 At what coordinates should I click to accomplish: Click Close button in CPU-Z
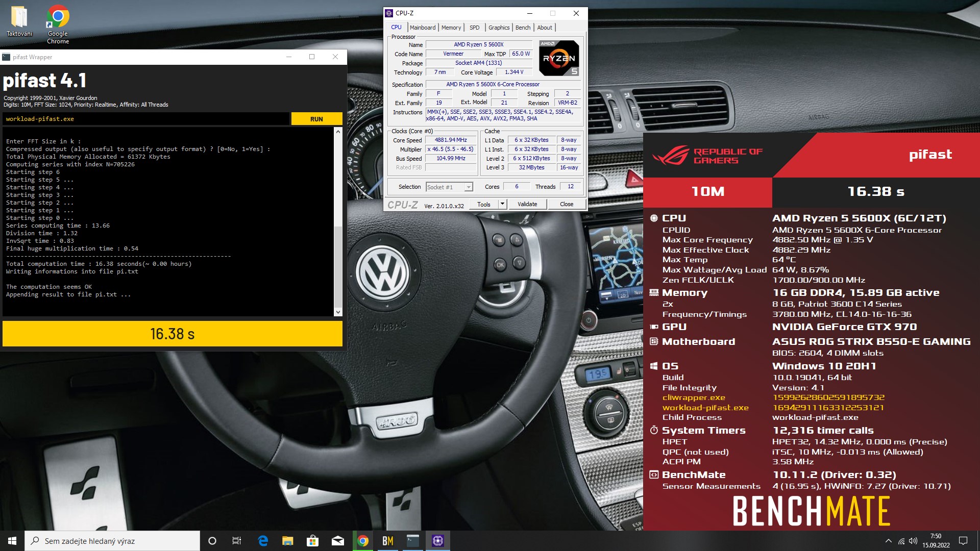point(567,204)
